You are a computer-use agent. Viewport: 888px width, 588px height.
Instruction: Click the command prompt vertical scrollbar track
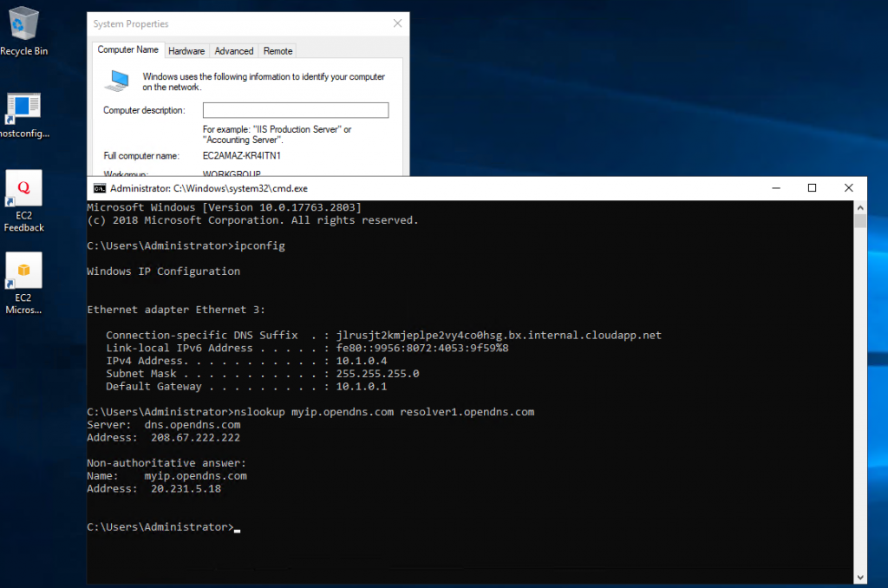click(x=859, y=390)
